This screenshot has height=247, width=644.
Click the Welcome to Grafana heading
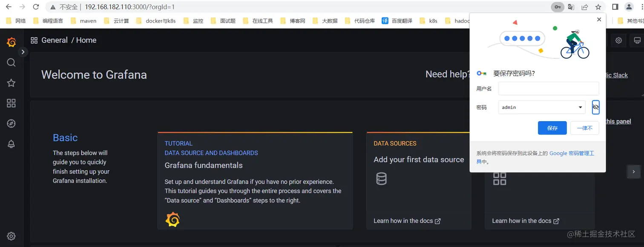click(x=94, y=75)
